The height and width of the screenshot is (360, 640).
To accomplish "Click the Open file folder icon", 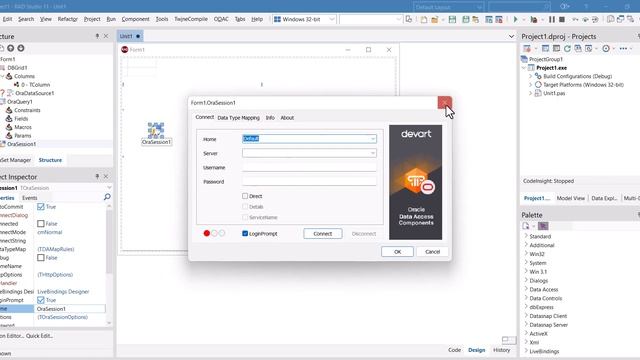I will point(435,19).
